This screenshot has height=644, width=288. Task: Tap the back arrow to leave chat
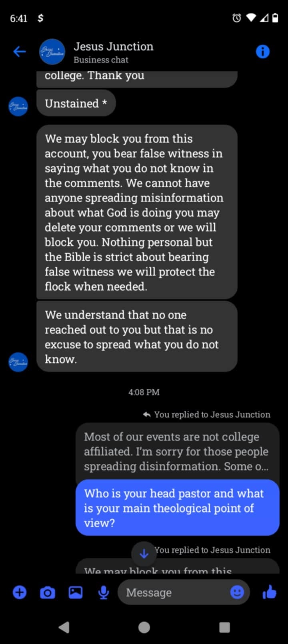pos(19,52)
